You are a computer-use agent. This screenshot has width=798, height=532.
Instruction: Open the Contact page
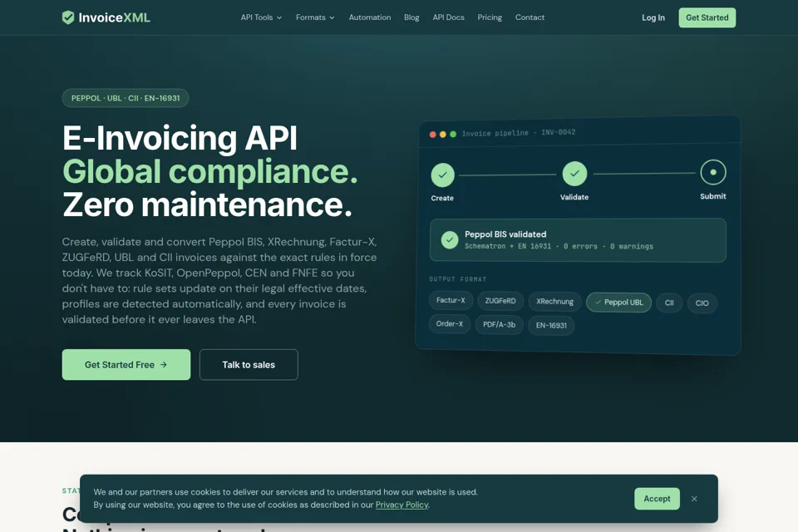click(x=530, y=17)
